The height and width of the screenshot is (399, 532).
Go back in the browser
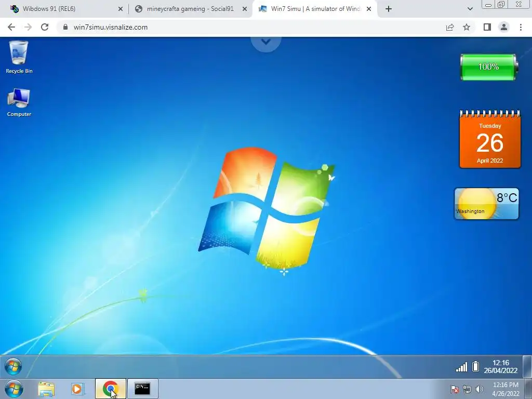pyautogui.click(x=11, y=27)
